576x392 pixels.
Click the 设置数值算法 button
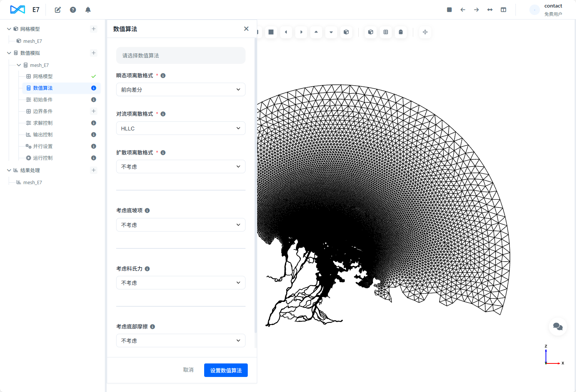point(226,370)
